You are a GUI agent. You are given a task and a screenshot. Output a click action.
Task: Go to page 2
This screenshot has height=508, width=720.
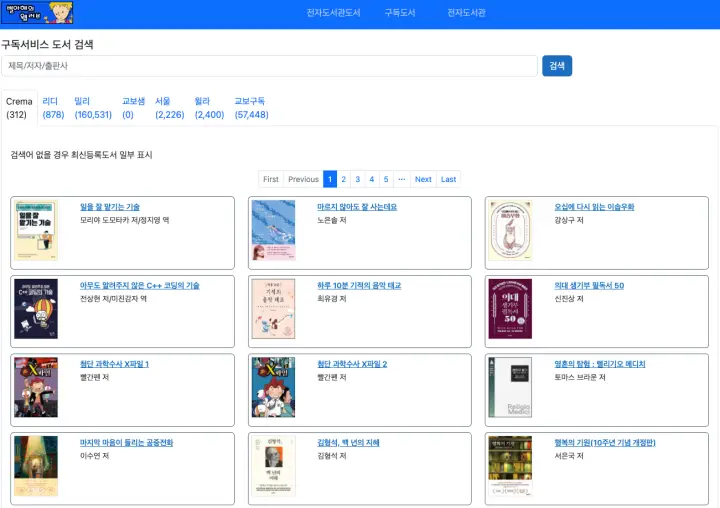[343, 179]
